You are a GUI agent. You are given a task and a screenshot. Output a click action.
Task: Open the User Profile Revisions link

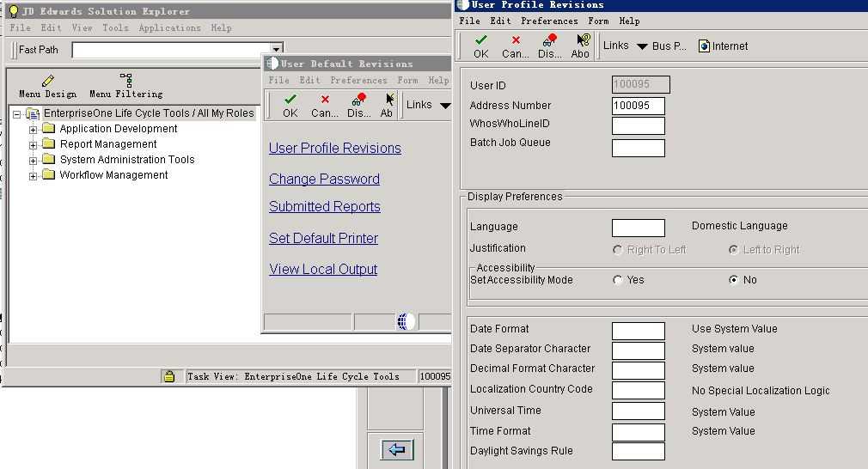335,149
